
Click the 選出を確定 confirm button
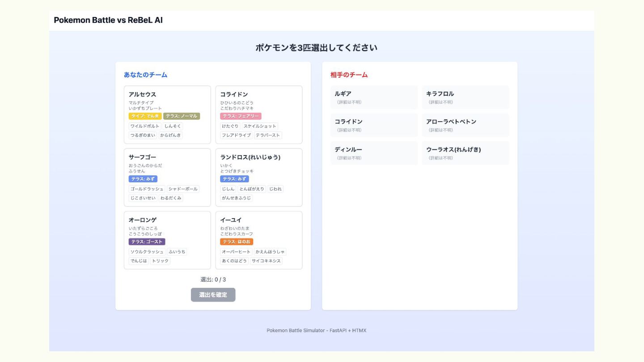click(213, 295)
